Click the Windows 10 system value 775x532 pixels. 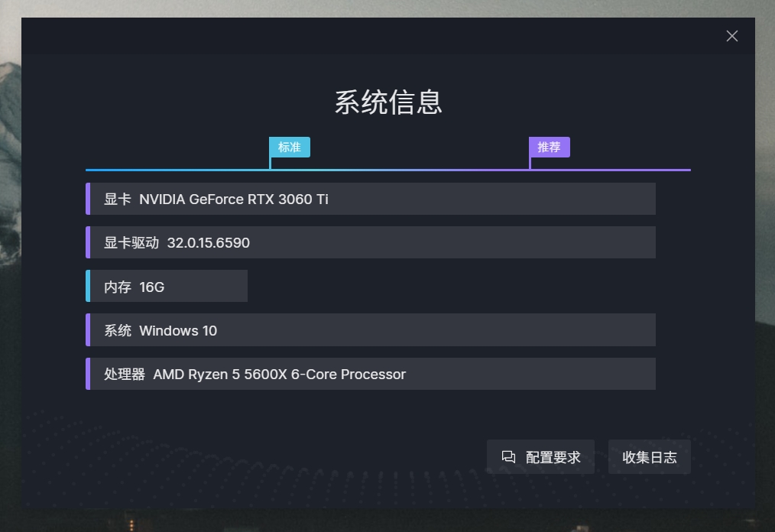point(178,331)
